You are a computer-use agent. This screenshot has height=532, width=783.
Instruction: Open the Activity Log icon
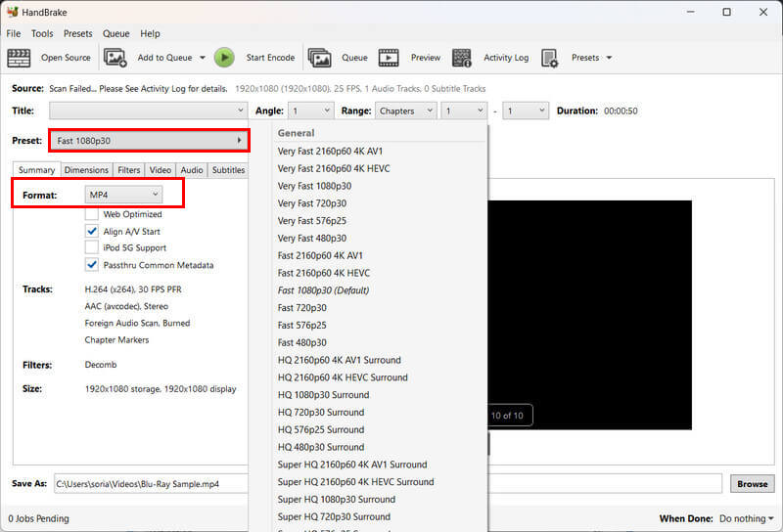pyautogui.click(x=462, y=58)
